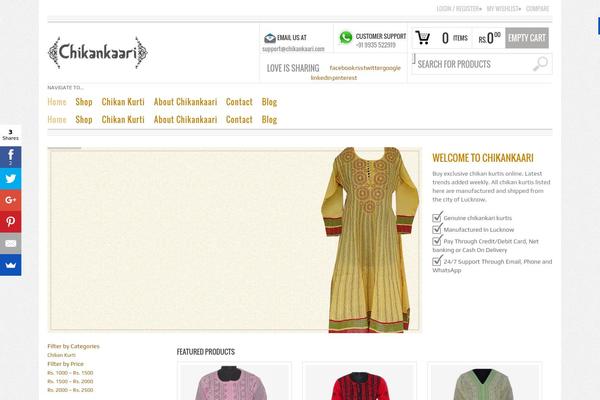Image resolution: width=600 pixels, height=400 pixels.
Task: Click the linkedin text link
Action: 321,78
